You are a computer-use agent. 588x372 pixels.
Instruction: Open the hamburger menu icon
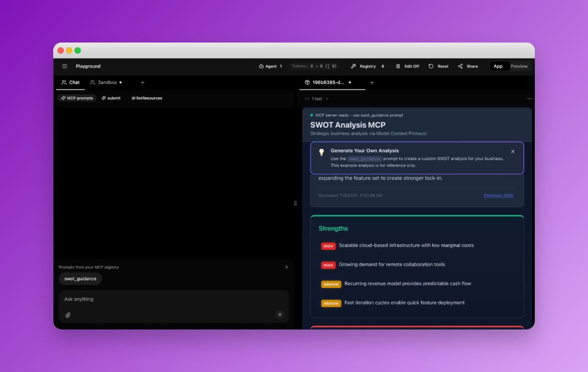pyautogui.click(x=65, y=66)
